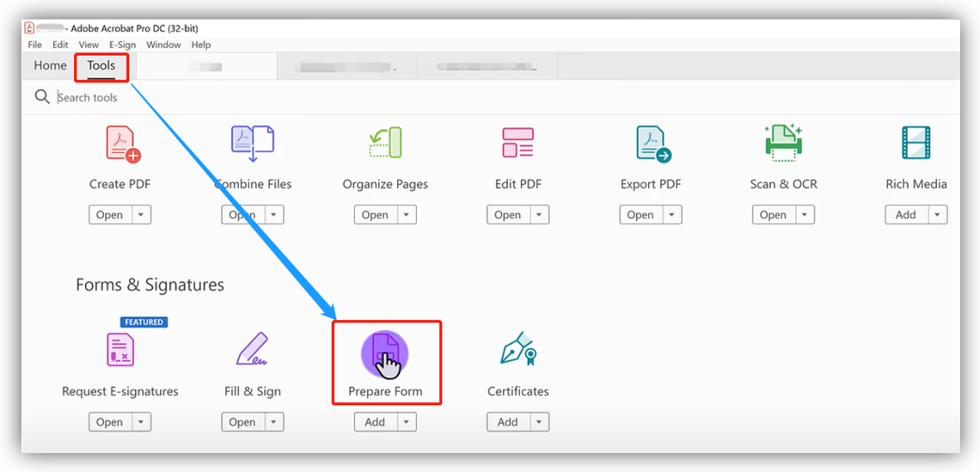Expand the Prepare Form dropdown arrow
The image size is (980, 472).
(x=407, y=422)
